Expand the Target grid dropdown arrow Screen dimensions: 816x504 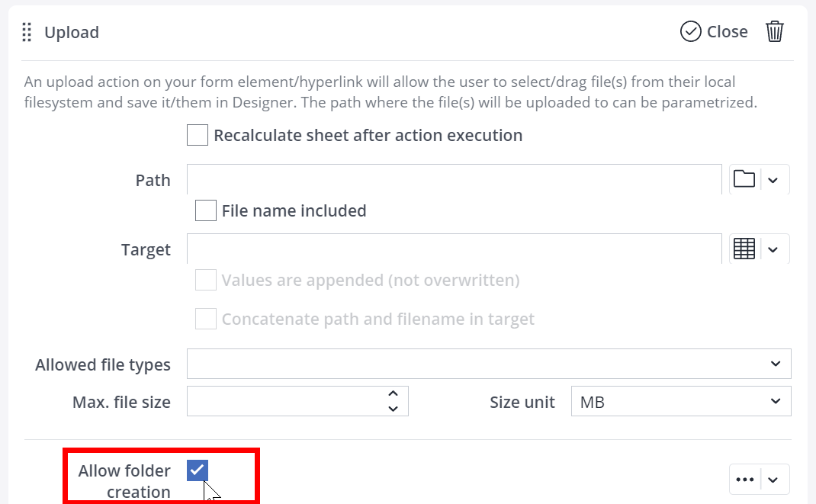pyautogui.click(x=773, y=249)
